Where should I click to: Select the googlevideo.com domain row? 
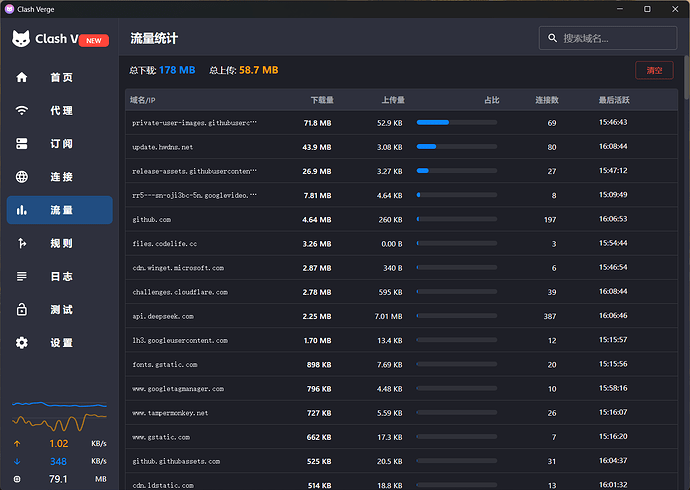tap(401, 195)
